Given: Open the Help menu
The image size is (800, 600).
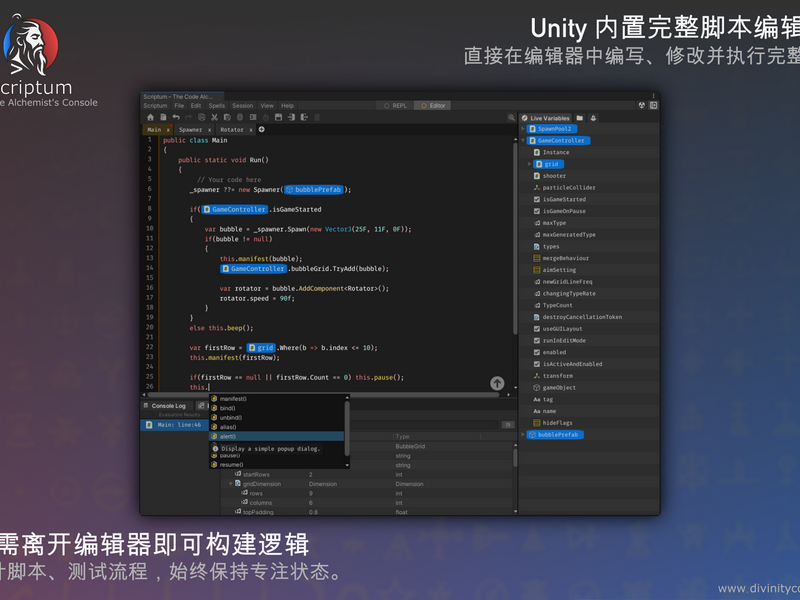Looking at the screenshot, I should point(288,106).
